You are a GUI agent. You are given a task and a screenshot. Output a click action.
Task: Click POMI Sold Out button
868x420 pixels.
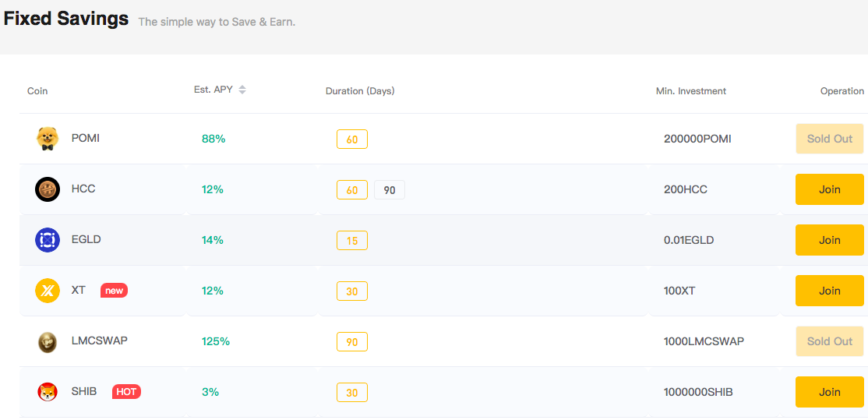830,139
